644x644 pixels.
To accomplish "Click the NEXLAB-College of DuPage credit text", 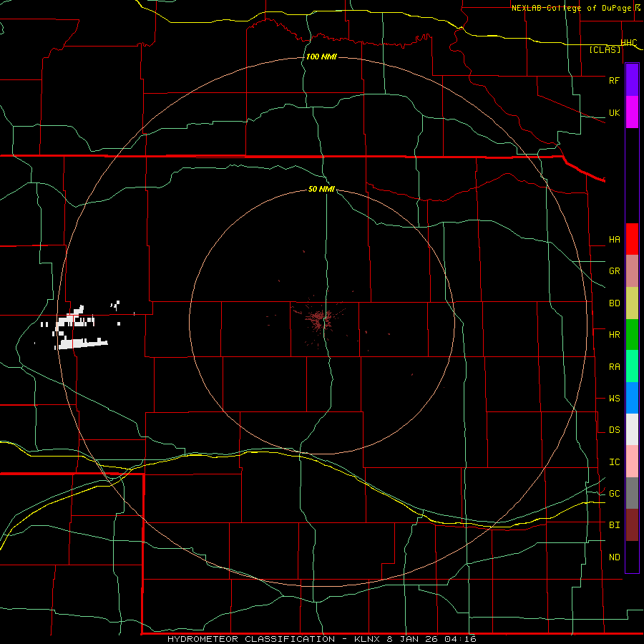I will pyautogui.click(x=571, y=8).
